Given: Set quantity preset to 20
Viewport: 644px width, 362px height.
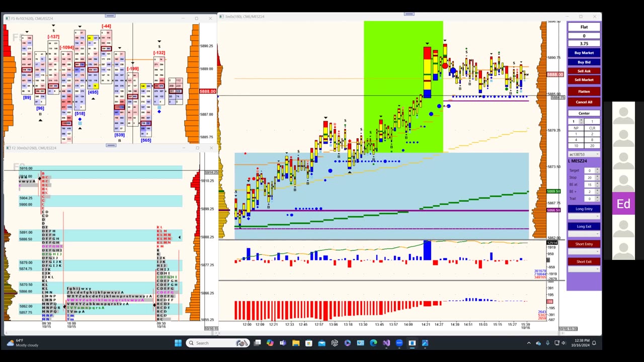Looking at the screenshot, I should click(592, 146).
